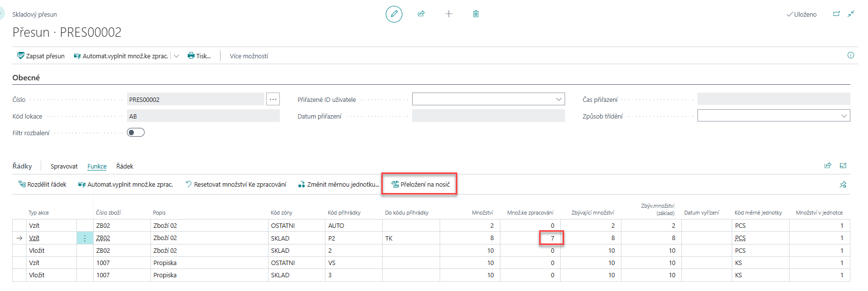This screenshot has height=291, width=868.
Task: Open the Způsob třídění dropdown
Action: 843,116
